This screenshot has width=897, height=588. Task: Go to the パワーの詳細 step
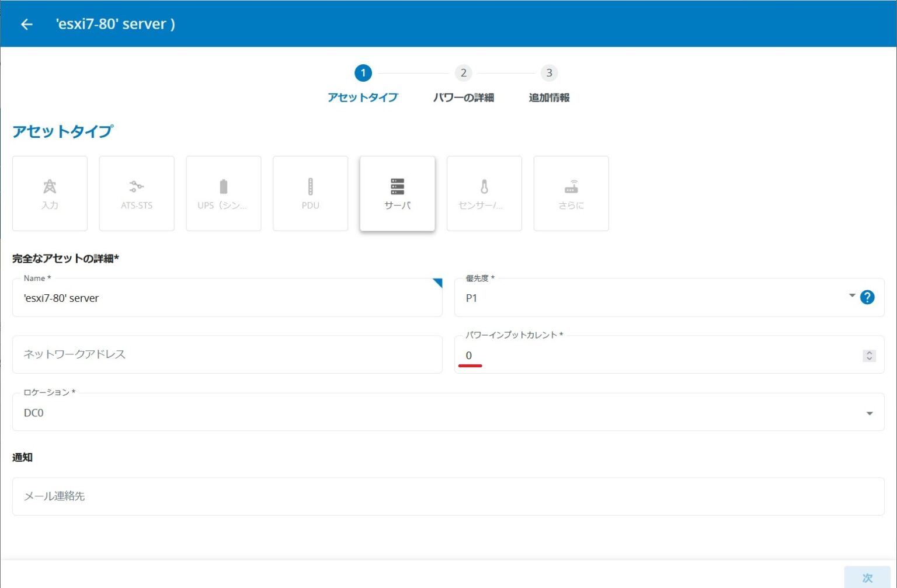point(463,73)
